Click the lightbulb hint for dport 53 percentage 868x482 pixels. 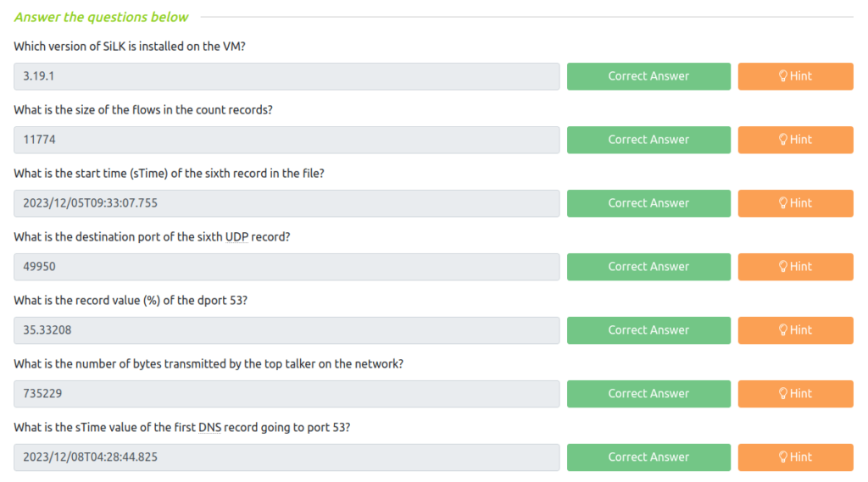795,330
